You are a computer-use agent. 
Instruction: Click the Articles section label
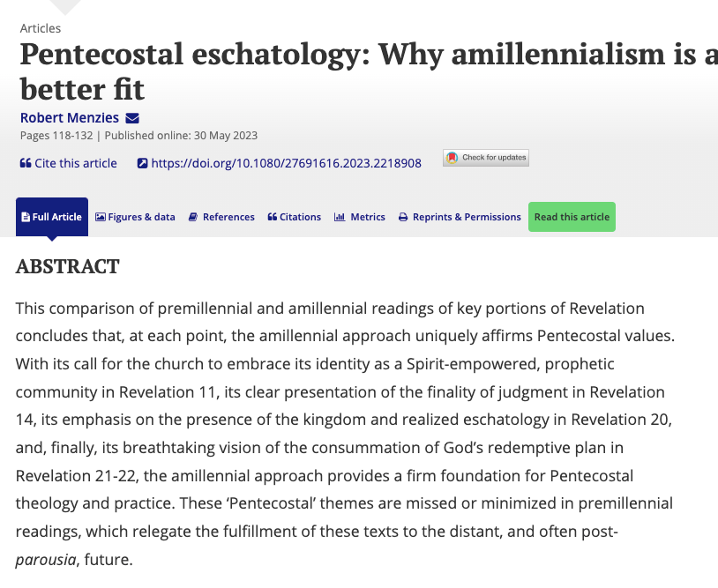tap(41, 28)
